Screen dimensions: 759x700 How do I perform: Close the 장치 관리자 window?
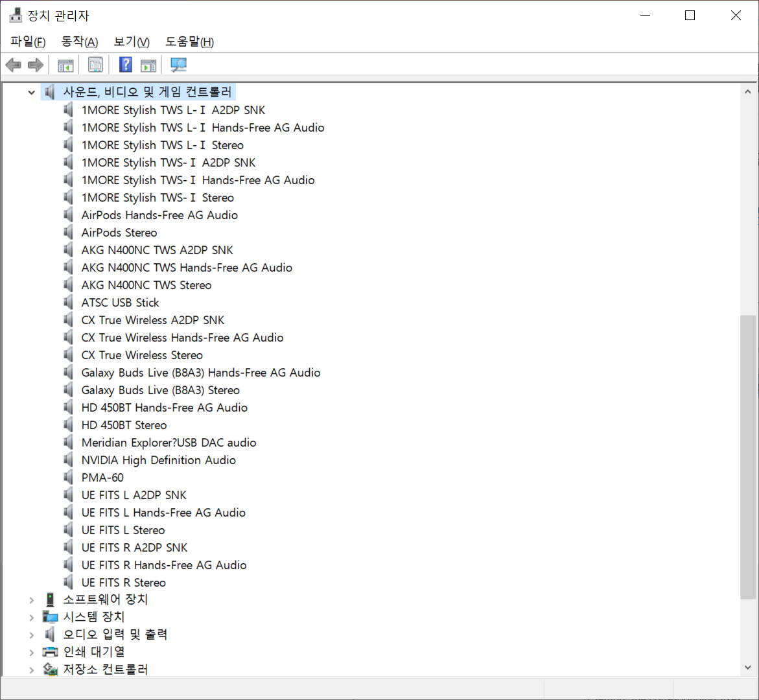coord(736,16)
